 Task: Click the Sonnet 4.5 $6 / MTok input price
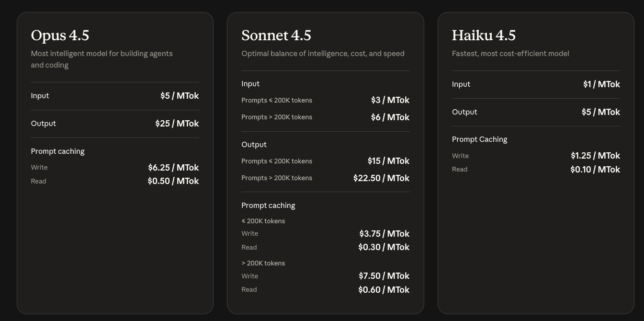[390, 117]
